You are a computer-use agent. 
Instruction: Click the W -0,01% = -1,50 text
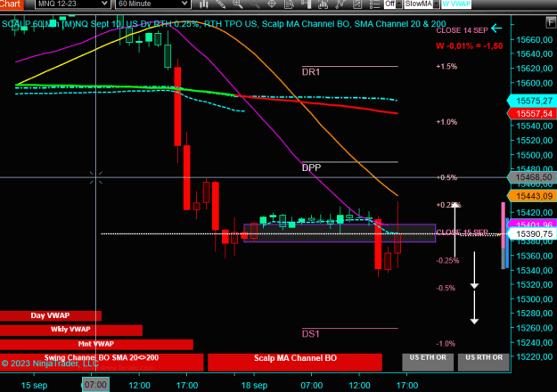pos(470,45)
